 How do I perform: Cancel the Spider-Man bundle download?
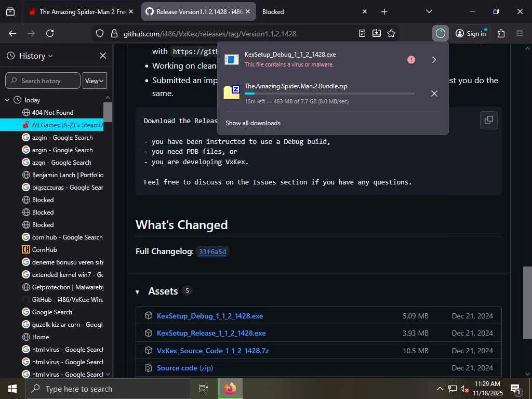[x=434, y=94]
